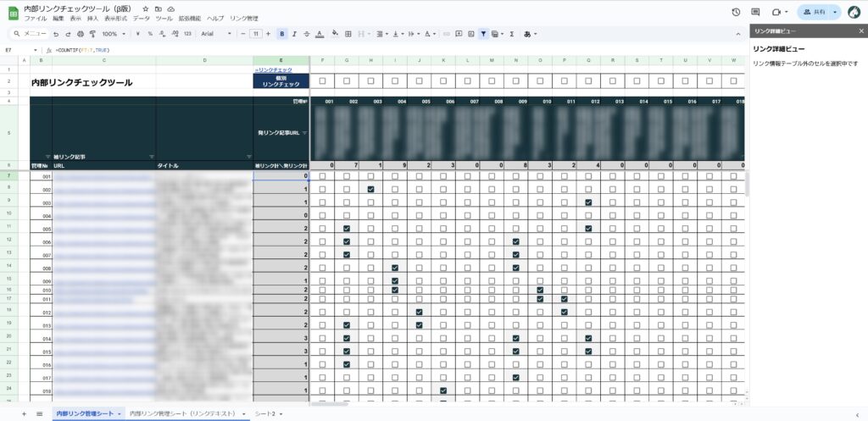Open the comments panel icon
Viewport: 868px width, 421px height.
coord(754,12)
